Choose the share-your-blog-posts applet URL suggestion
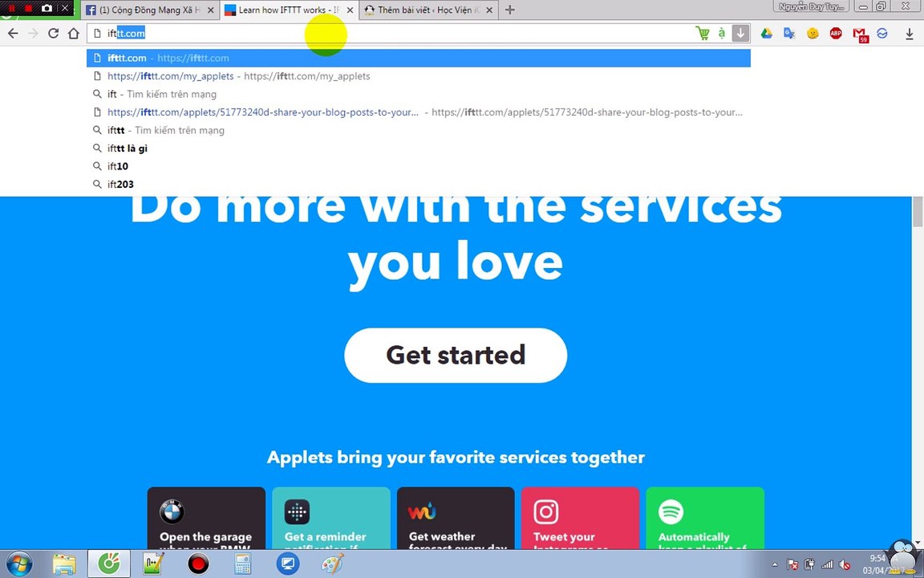This screenshot has width=924, height=578. pyautogui.click(x=419, y=112)
